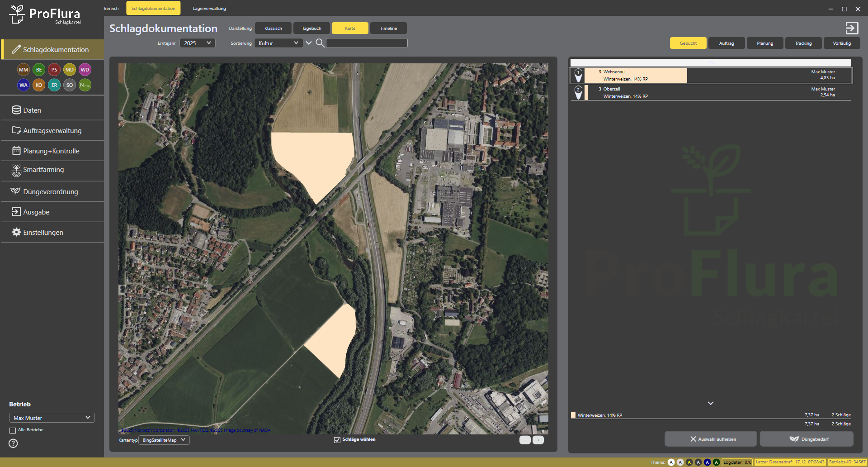Click the map pin for Weissenau field
The image size is (868, 467).
(578, 75)
